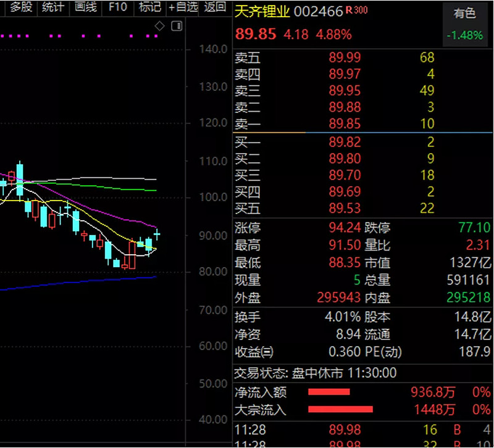Click 最高 value 91.50
Screen dimensions: 494x448
(x=345, y=245)
